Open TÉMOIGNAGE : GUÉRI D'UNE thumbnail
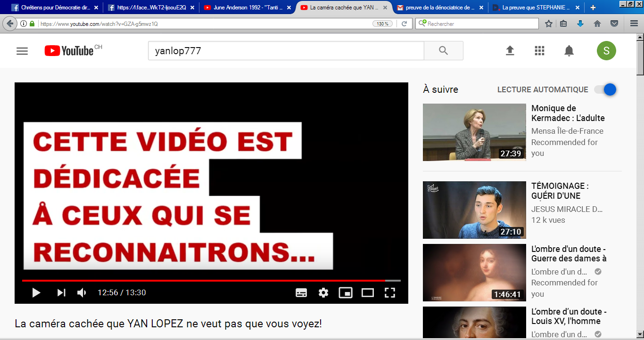This screenshot has width=644, height=340. point(474,210)
